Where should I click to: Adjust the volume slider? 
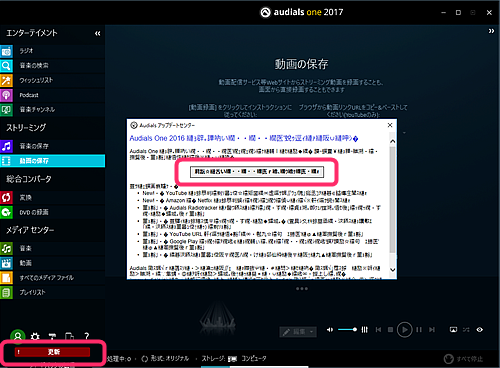347,330
